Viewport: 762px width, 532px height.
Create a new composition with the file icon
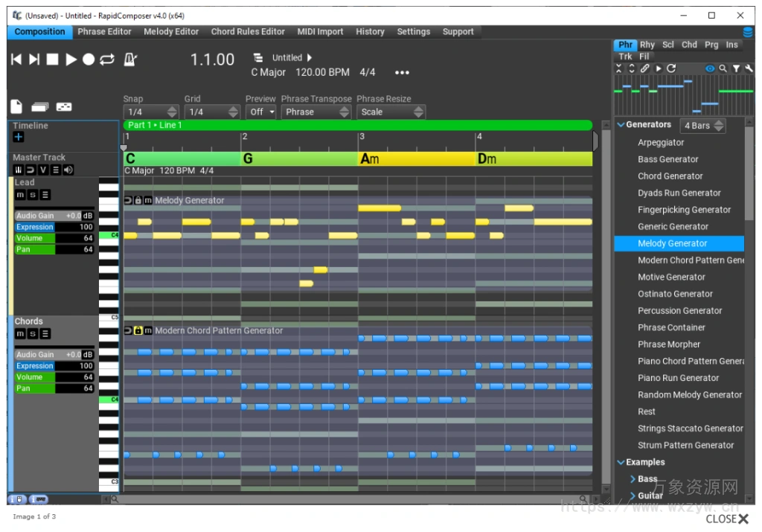[x=16, y=106]
